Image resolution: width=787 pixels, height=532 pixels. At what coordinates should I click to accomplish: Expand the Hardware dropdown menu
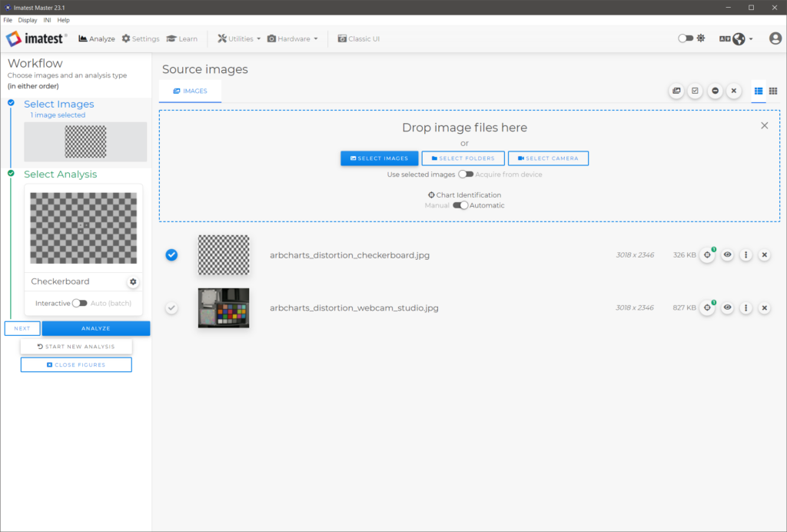tap(293, 38)
